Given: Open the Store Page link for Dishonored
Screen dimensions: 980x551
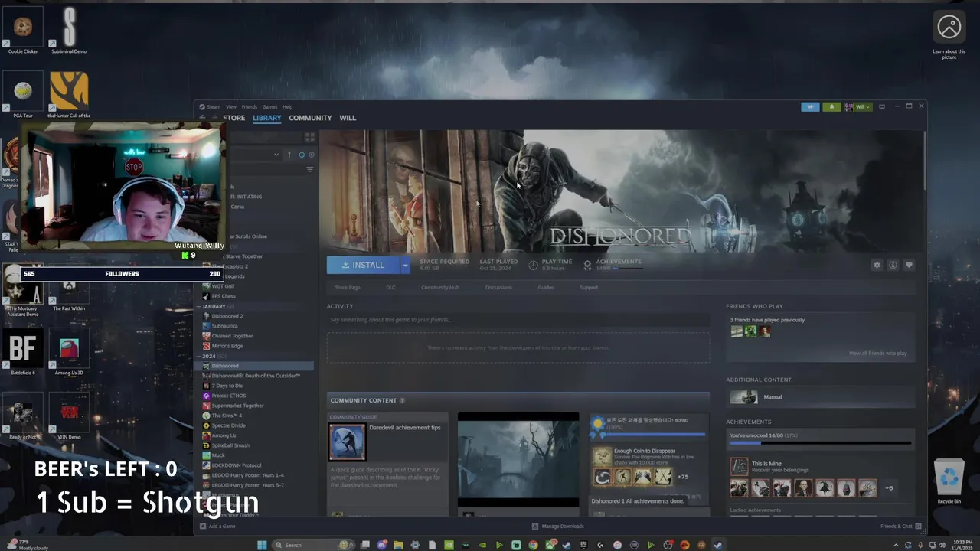Looking at the screenshot, I should (348, 288).
